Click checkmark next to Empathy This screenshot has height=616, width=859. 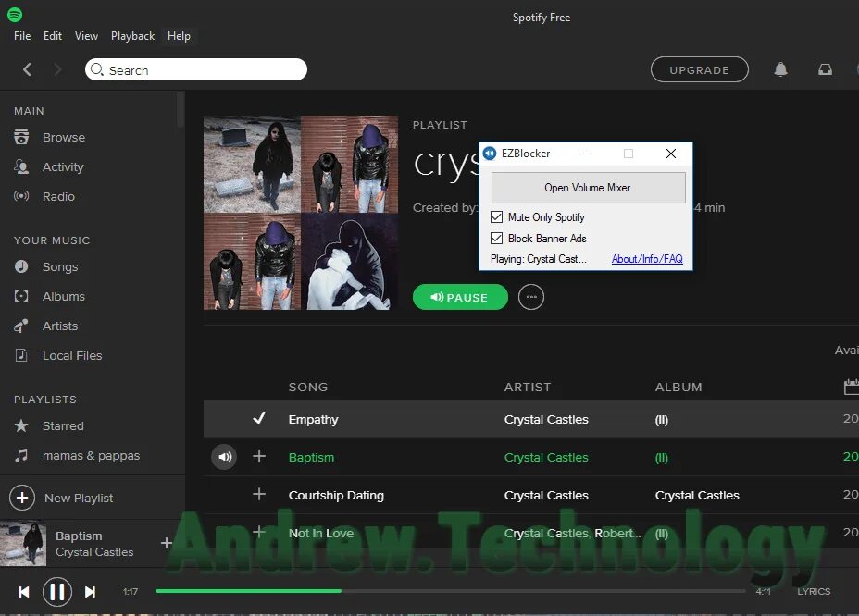point(259,418)
